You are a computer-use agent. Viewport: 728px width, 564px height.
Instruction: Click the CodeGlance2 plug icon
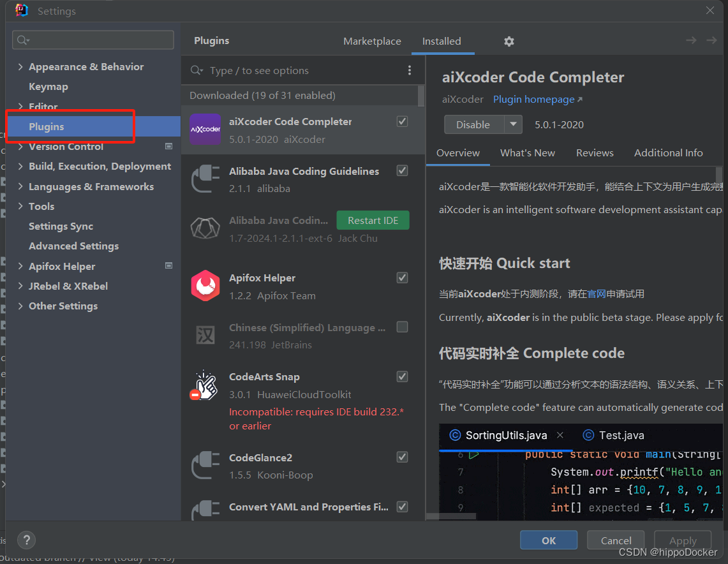(205, 465)
